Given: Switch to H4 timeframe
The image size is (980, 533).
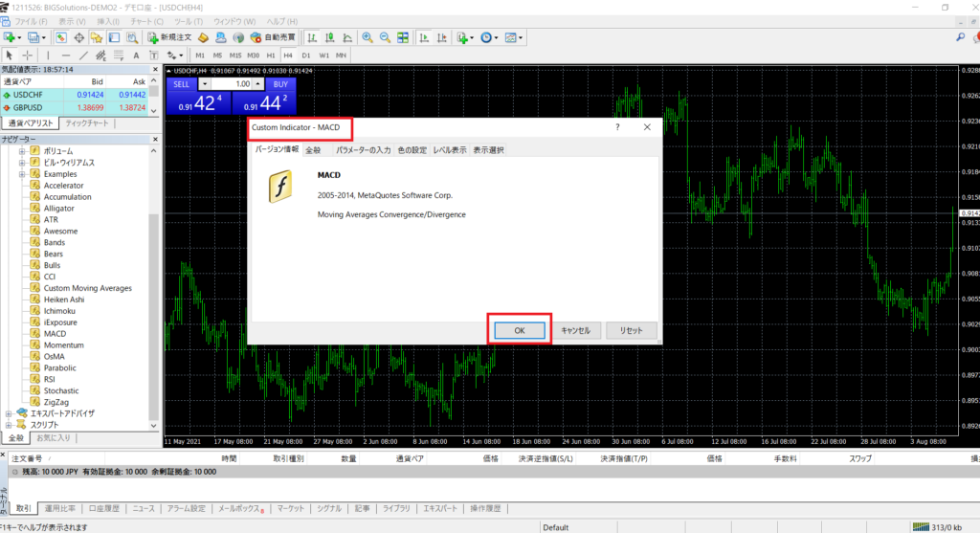Looking at the screenshot, I should pyautogui.click(x=288, y=56).
